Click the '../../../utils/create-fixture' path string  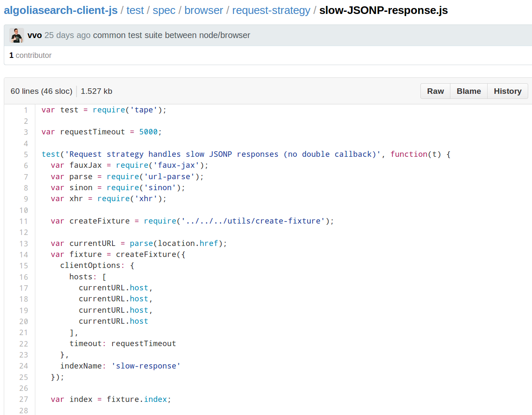253,221
